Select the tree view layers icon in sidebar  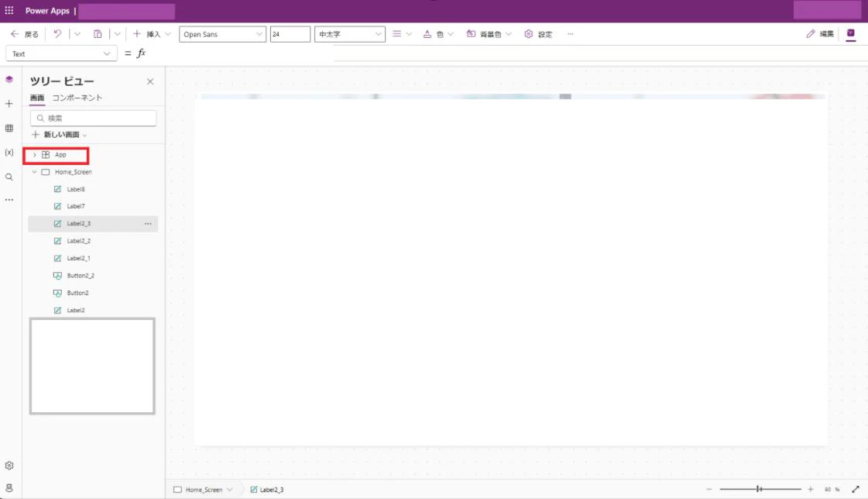[9, 80]
